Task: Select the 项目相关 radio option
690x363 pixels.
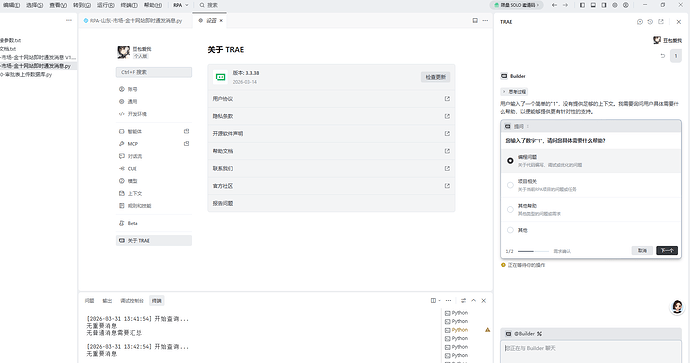Action: [510, 185]
